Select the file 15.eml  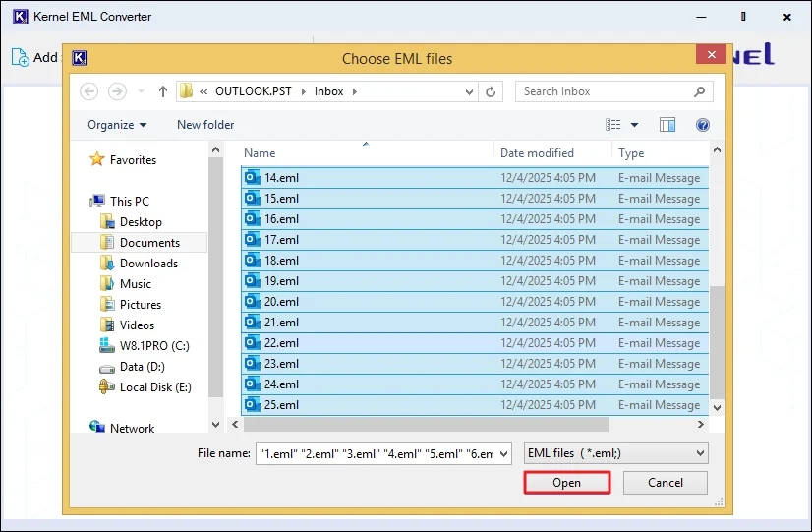point(475,199)
